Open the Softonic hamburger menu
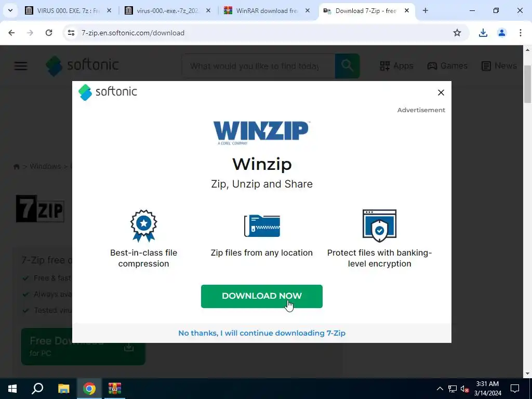This screenshot has width=532, height=399. pos(21,66)
